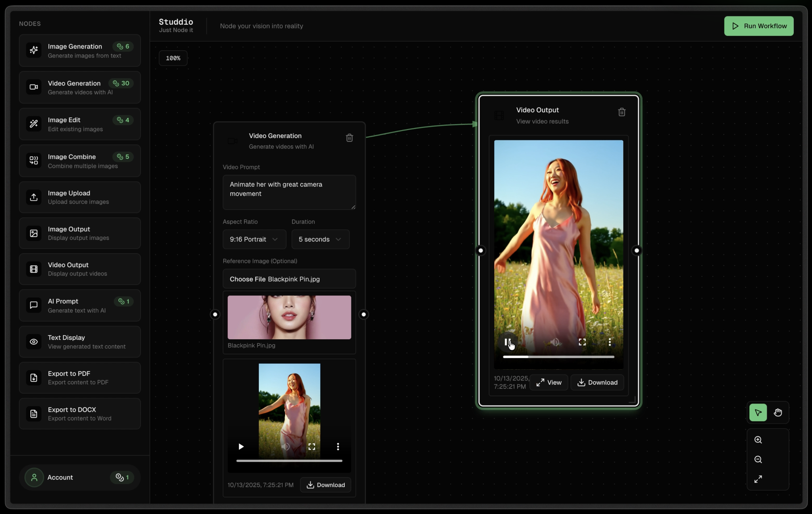Add an Image Combine node from sidebar
The image size is (812, 514).
(x=80, y=161)
